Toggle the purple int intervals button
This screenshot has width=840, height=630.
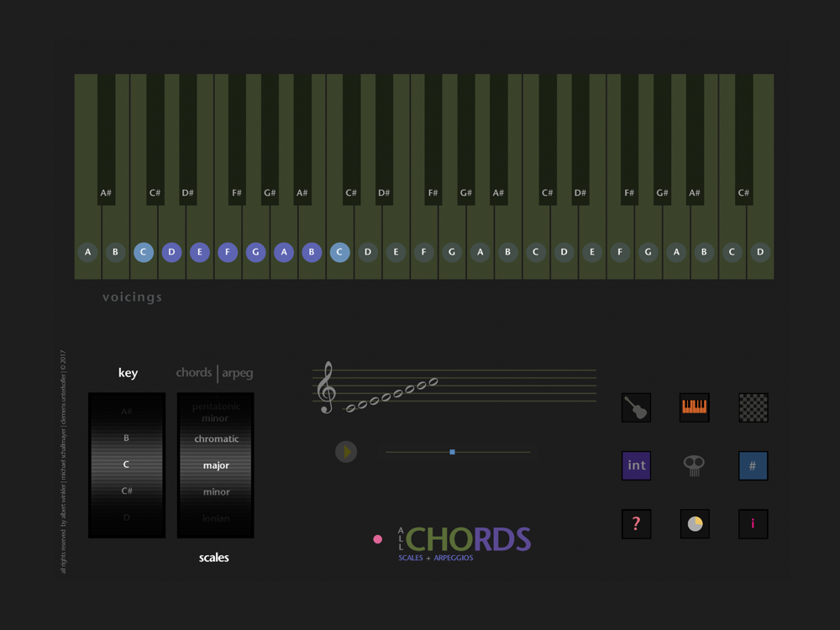pos(636,465)
